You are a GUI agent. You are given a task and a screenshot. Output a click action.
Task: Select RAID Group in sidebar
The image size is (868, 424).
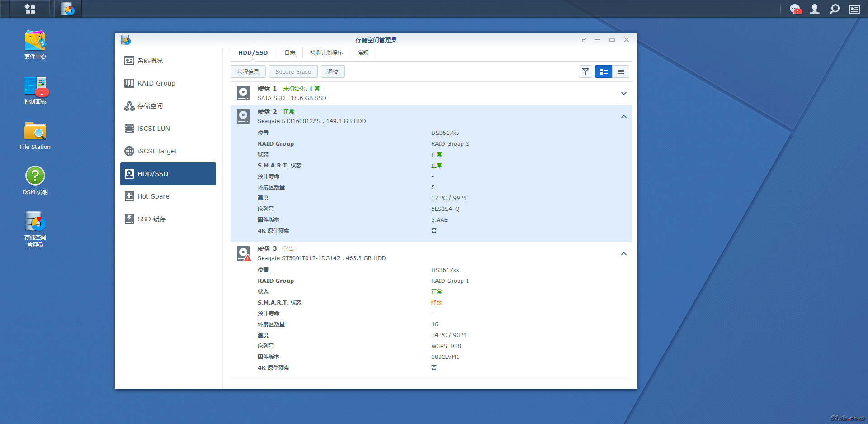coord(156,83)
